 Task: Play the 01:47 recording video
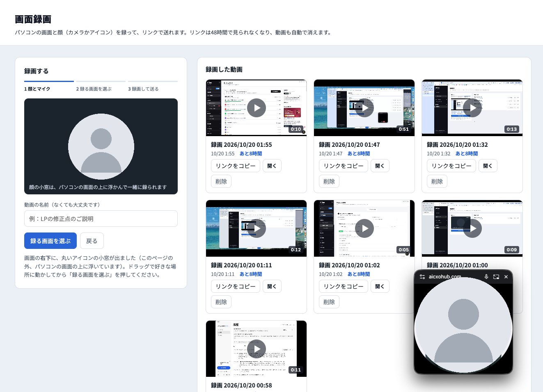364,108
